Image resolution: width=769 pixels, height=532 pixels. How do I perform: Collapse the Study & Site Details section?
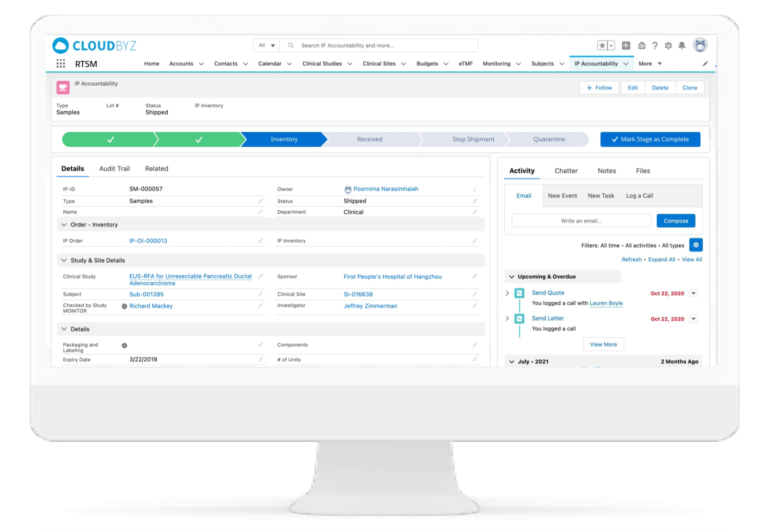tap(64, 260)
